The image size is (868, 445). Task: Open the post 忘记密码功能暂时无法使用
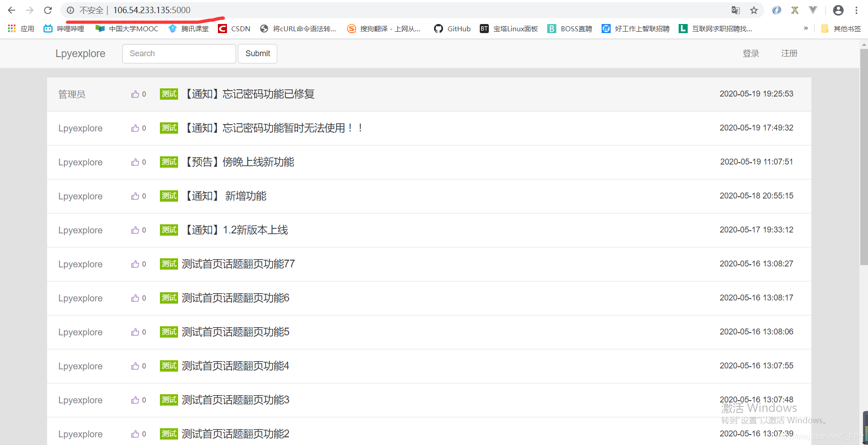click(273, 128)
